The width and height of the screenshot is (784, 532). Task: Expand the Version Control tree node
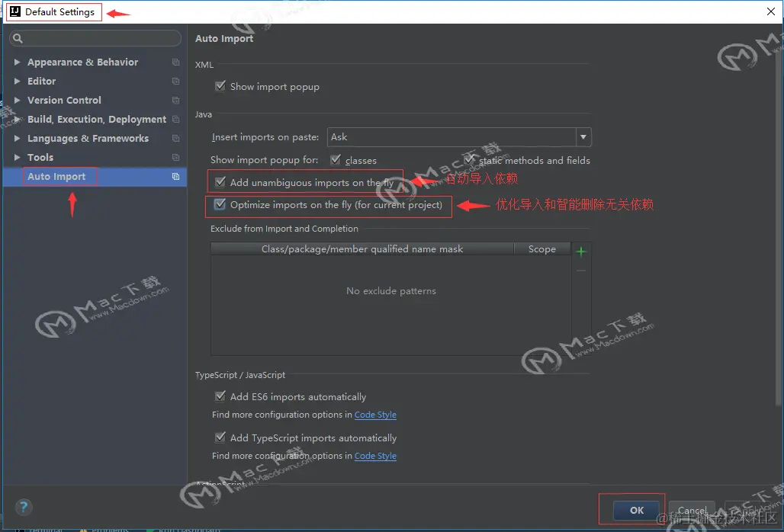coord(17,100)
